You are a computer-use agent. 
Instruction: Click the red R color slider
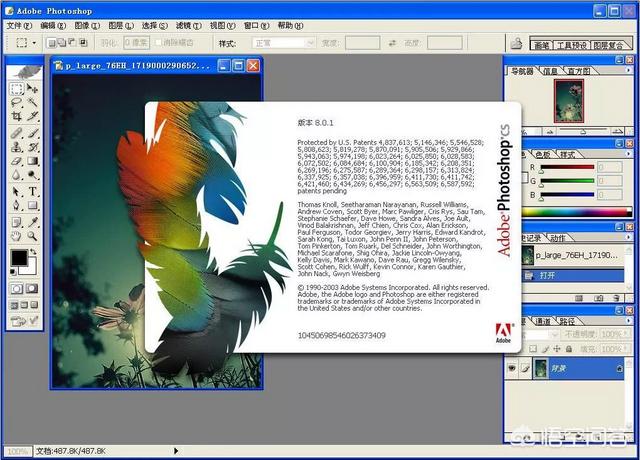tap(567, 167)
